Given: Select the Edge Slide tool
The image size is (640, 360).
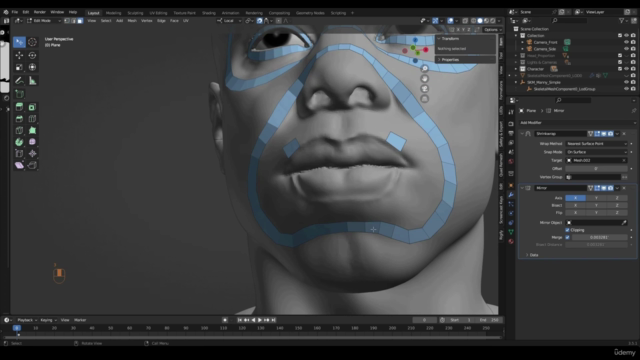Looking at the screenshot, I should [x=19, y=153].
